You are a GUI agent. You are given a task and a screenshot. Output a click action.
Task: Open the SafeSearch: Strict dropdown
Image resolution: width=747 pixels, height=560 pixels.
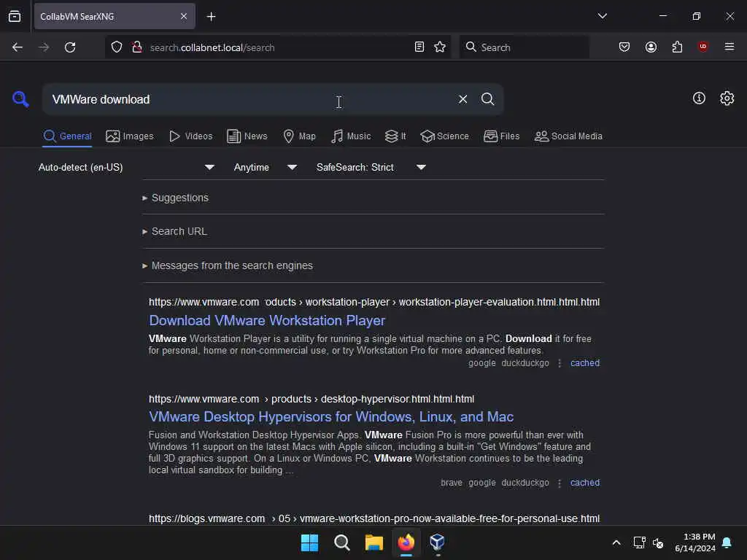tap(371, 167)
